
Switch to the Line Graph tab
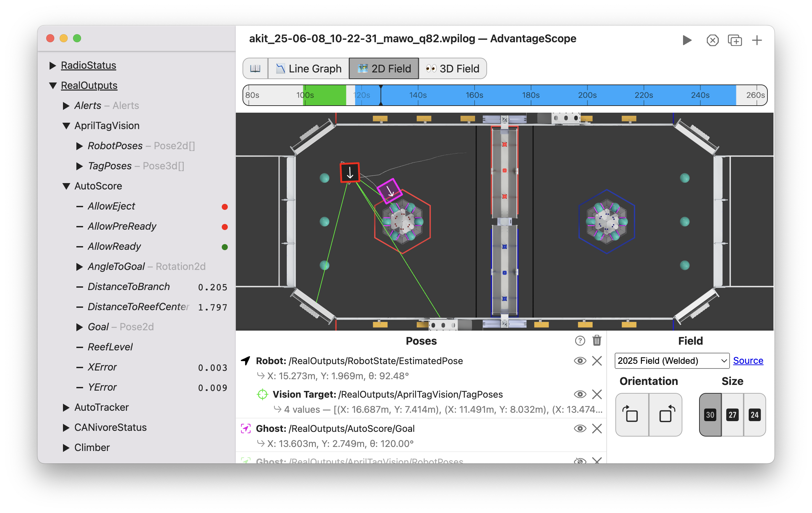click(x=309, y=68)
